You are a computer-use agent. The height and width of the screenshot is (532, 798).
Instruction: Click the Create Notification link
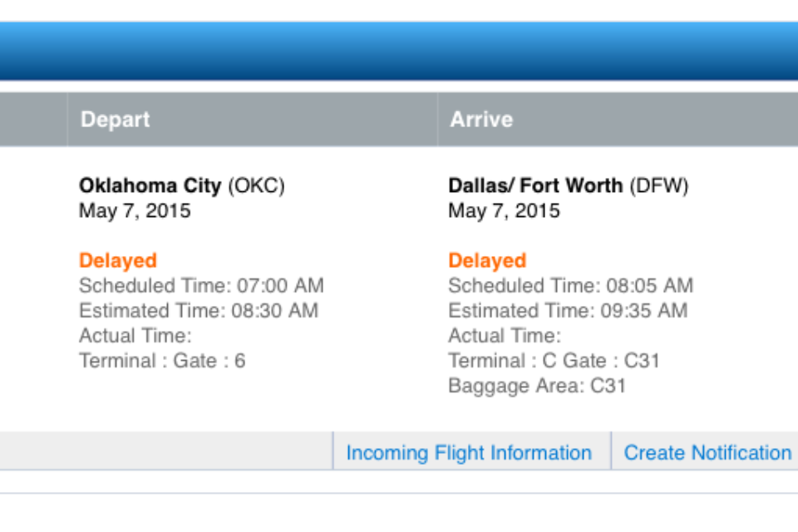[707, 453]
